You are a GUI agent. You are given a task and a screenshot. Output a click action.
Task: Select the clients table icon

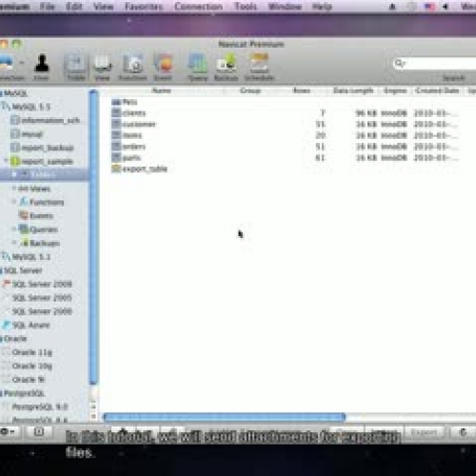tap(116, 112)
